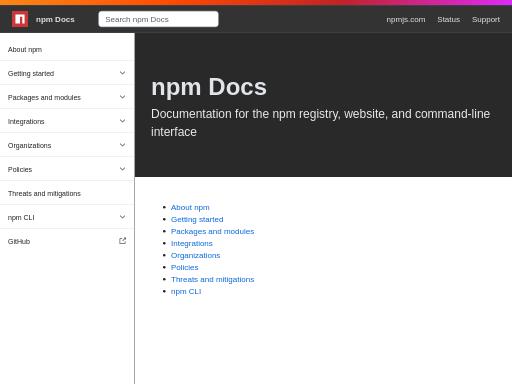Follow the About npm content link
512x384 pixels.
pyautogui.click(x=190, y=207)
